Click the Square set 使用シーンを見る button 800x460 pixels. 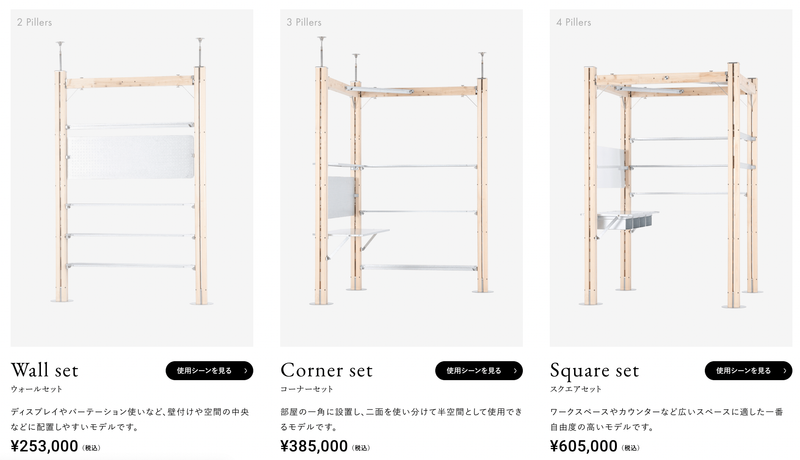748,371
